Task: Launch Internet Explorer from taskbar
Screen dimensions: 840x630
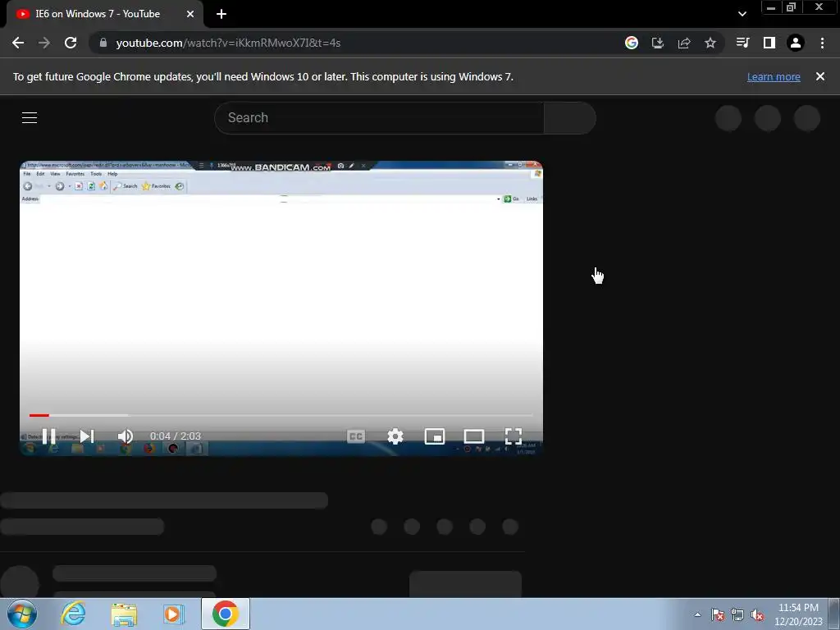Action: coord(73,614)
